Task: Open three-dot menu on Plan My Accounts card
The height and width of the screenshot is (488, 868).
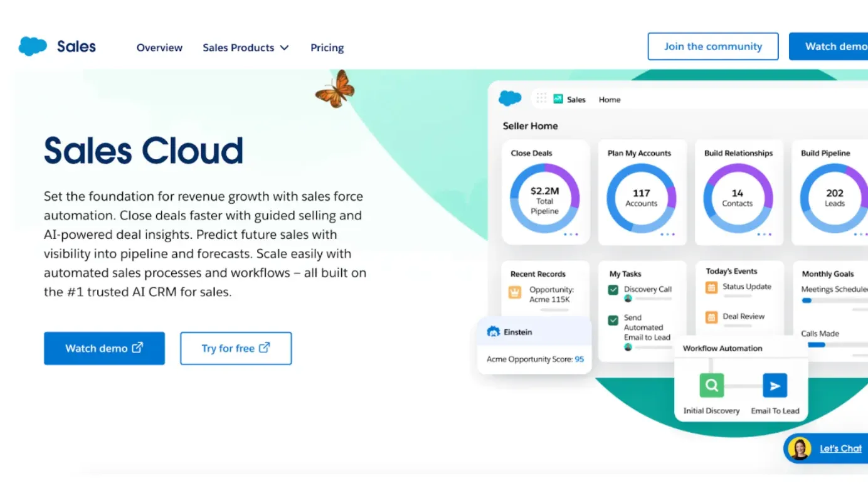Action: (x=667, y=235)
